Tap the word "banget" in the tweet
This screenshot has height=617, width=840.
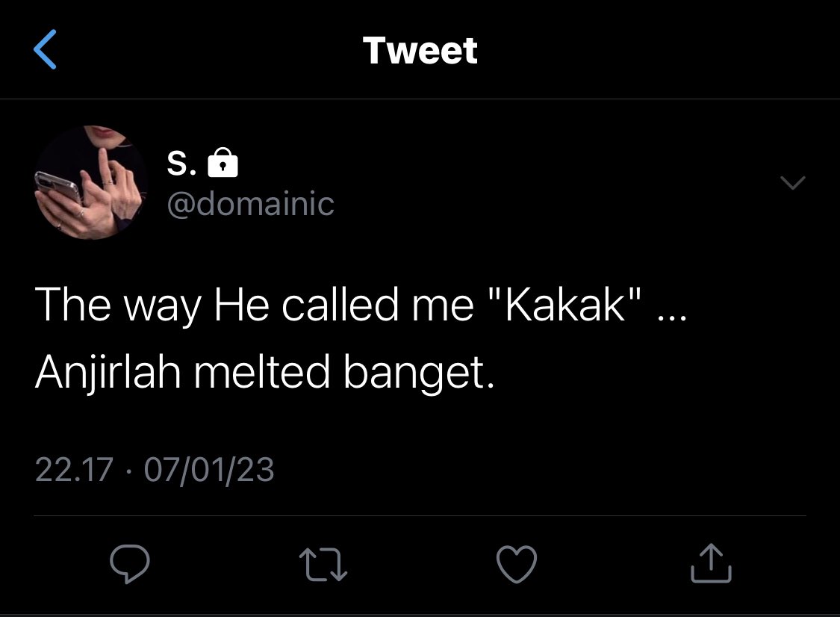414,373
